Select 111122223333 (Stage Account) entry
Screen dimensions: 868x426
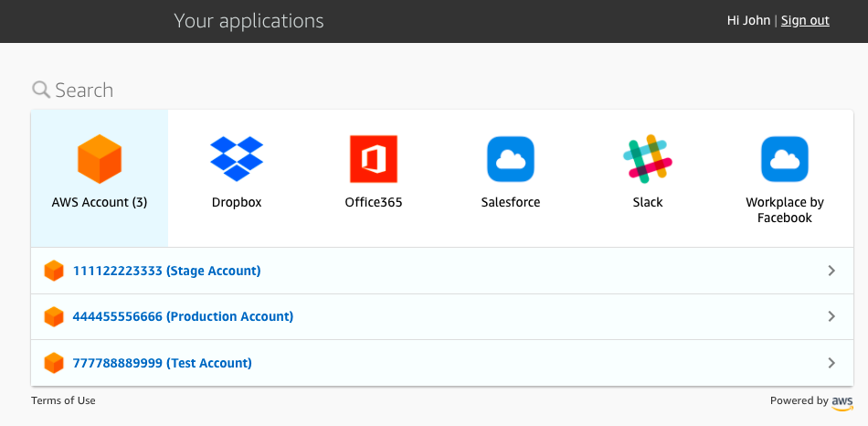[166, 271]
